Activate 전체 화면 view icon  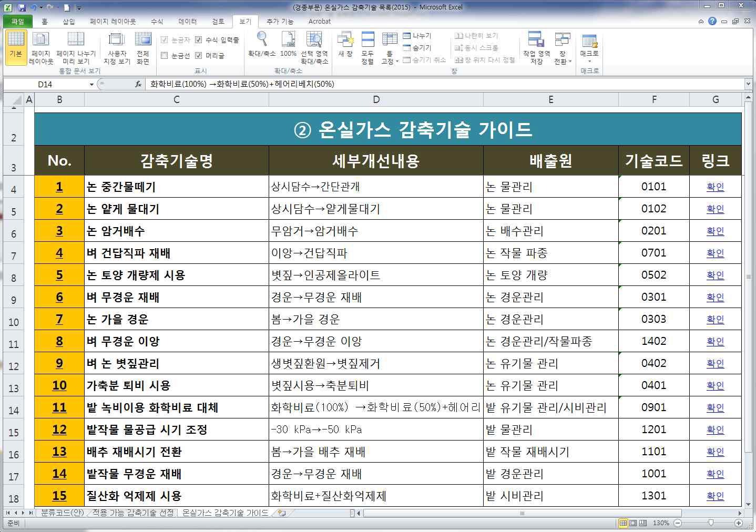click(143, 47)
